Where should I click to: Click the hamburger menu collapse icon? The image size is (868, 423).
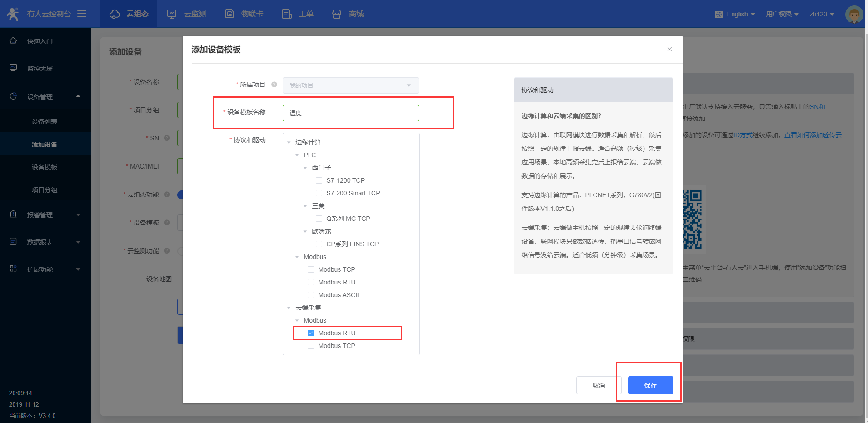82,14
